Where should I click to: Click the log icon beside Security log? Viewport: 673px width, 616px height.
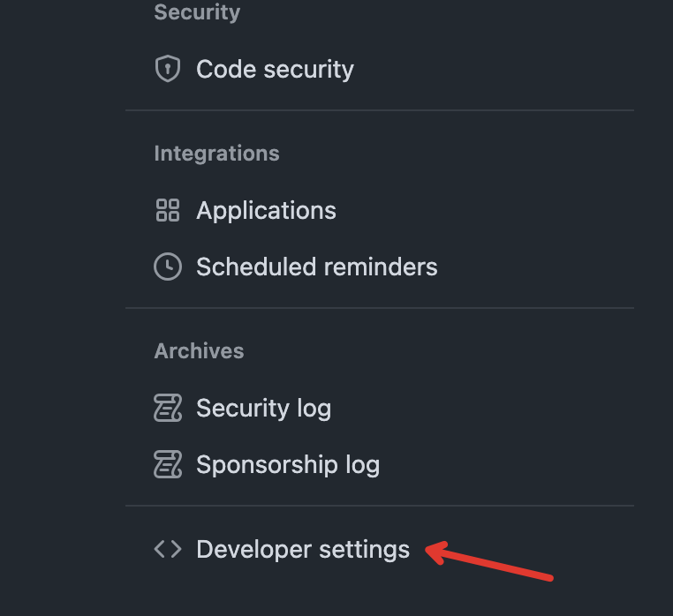(x=167, y=408)
